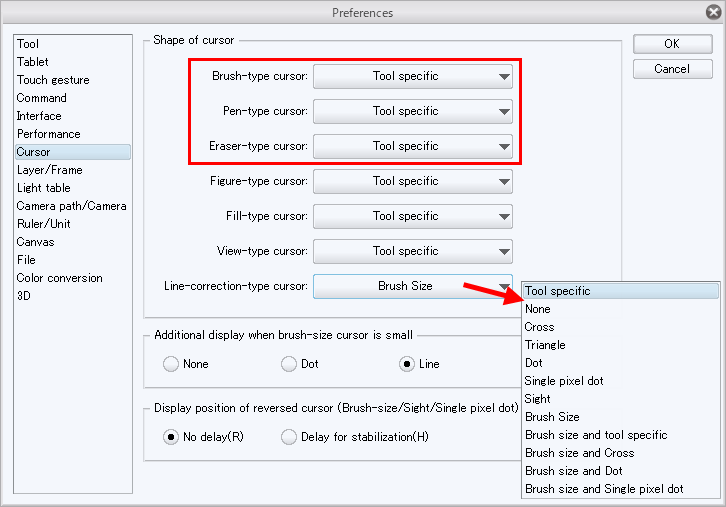Select Dot radio for small brush-size cursor
726x507 pixels.
289,364
